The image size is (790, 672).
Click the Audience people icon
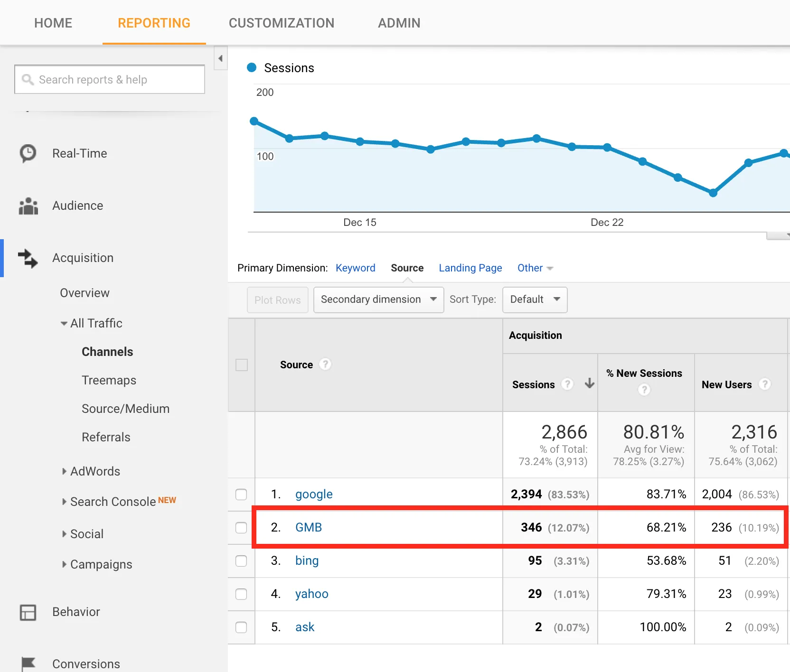(28, 205)
